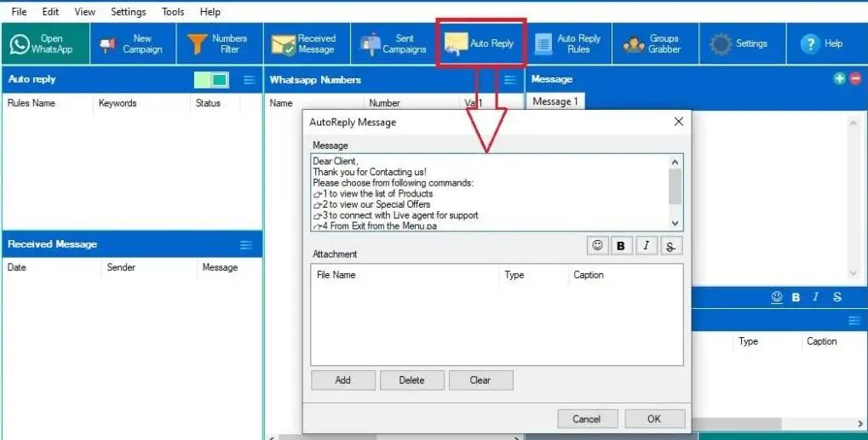The image size is (868, 440).
Task: Click strikethrough icon in main Message panel
Action: [x=837, y=297]
